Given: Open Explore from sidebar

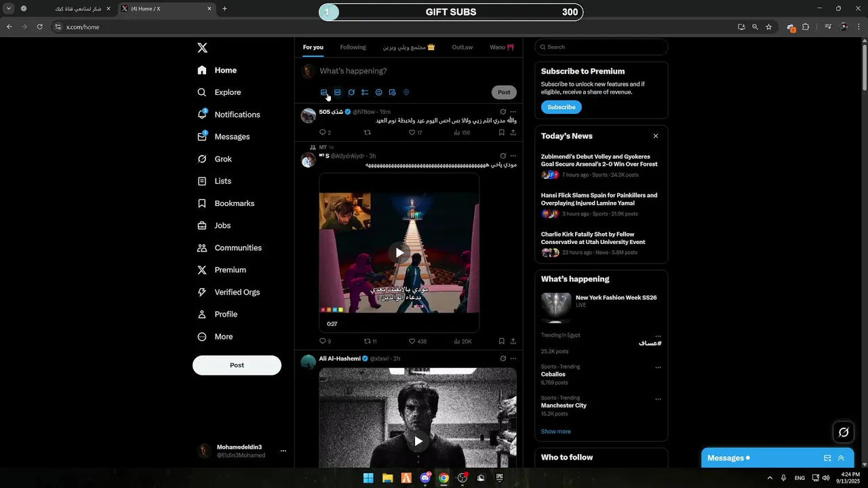Looking at the screenshot, I should point(220,92).
